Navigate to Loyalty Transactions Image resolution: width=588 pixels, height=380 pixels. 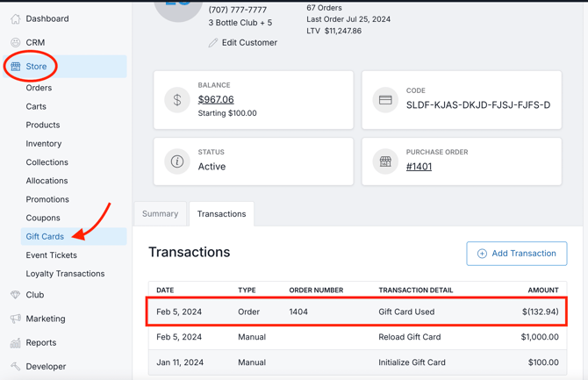pos(65,274)
